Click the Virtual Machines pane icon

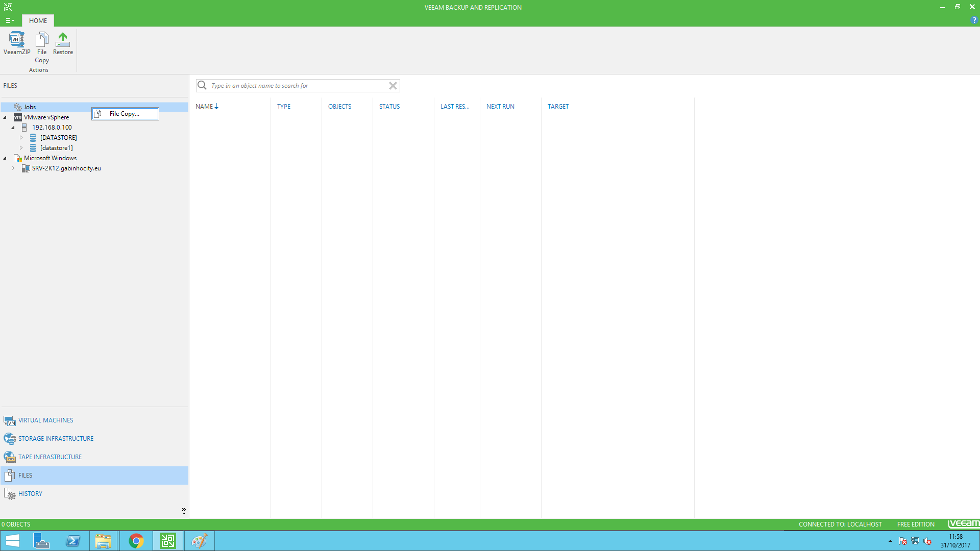(10, 421)
